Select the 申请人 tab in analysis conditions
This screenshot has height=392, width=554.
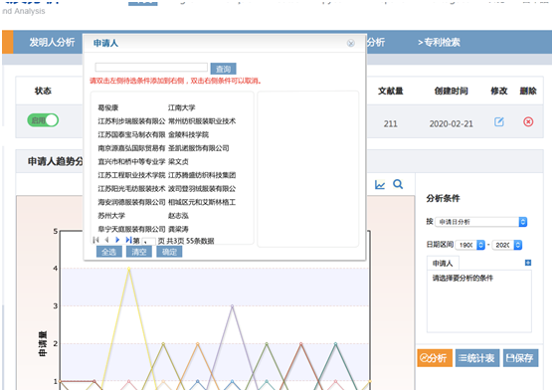[443, 264]
